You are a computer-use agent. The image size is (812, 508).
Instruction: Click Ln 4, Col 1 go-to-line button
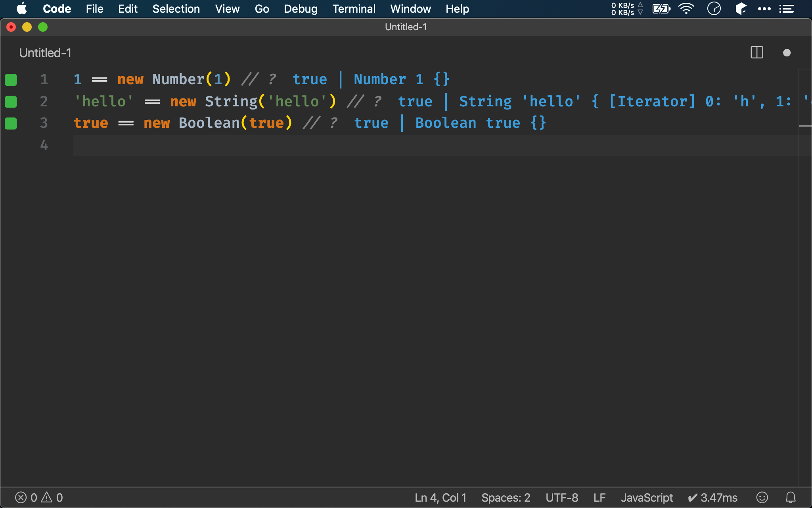point(440,497)
